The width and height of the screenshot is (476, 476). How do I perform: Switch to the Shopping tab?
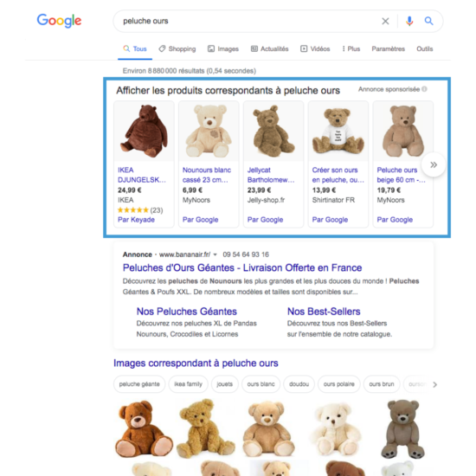177,48
